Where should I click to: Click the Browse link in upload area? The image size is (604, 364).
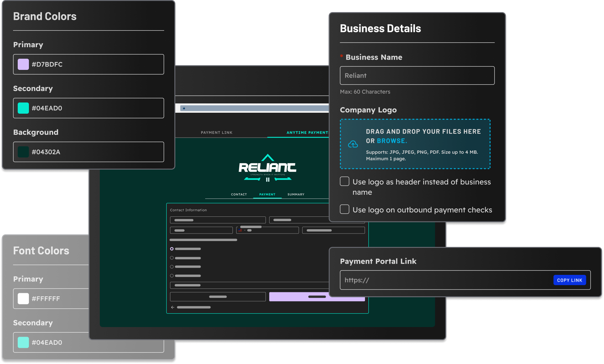391,141
